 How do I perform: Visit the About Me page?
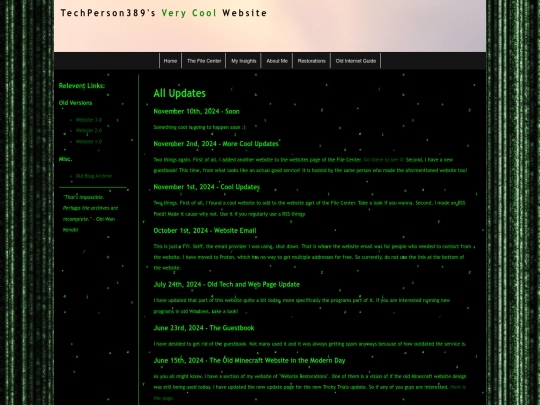click(277, 61)
